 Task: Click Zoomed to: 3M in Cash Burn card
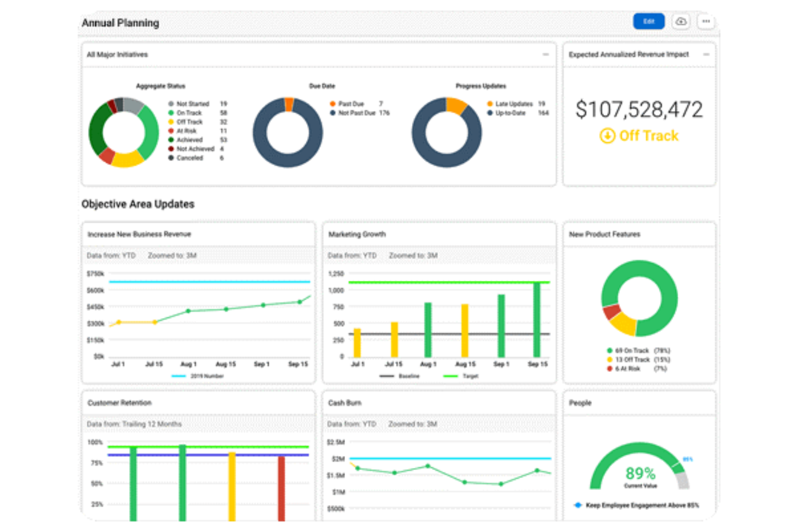412,424
